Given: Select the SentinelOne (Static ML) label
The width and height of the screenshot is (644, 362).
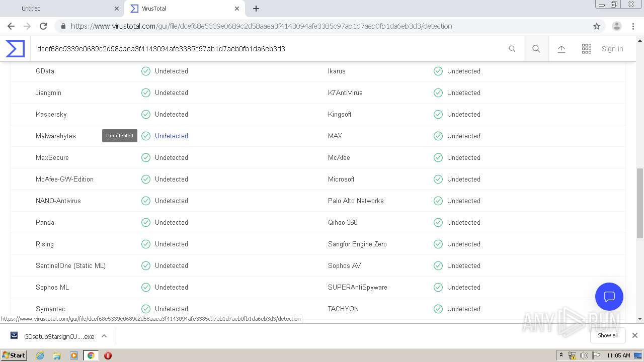Looking at the screenshot, I should pyautogui.click(x=70, y=265).
